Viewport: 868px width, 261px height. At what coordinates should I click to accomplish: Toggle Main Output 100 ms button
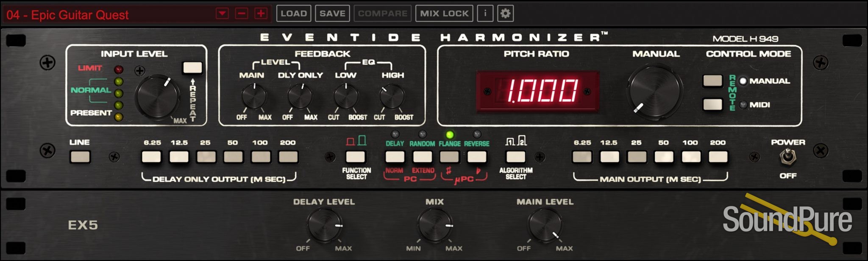691,157
